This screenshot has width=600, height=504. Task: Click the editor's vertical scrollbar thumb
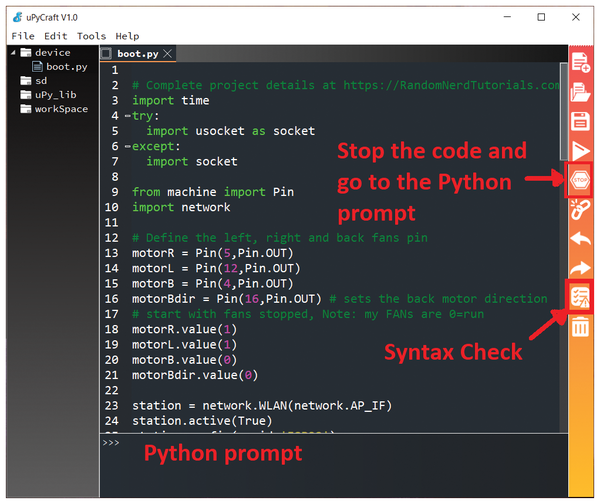point(563,111)
